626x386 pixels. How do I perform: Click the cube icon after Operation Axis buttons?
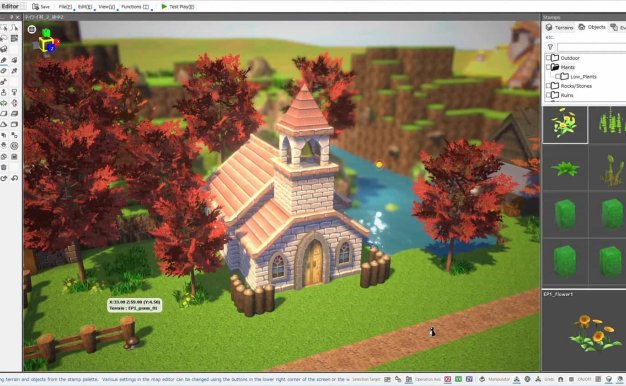coord(482,379)
